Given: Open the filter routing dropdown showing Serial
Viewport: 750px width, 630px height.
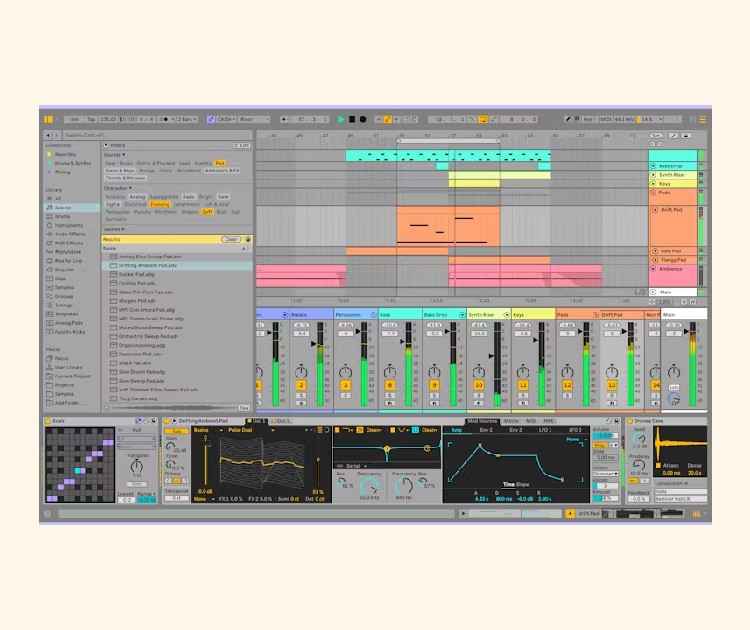Looking at the screenshot, I should pyautogui.click(x=352, y=465).
